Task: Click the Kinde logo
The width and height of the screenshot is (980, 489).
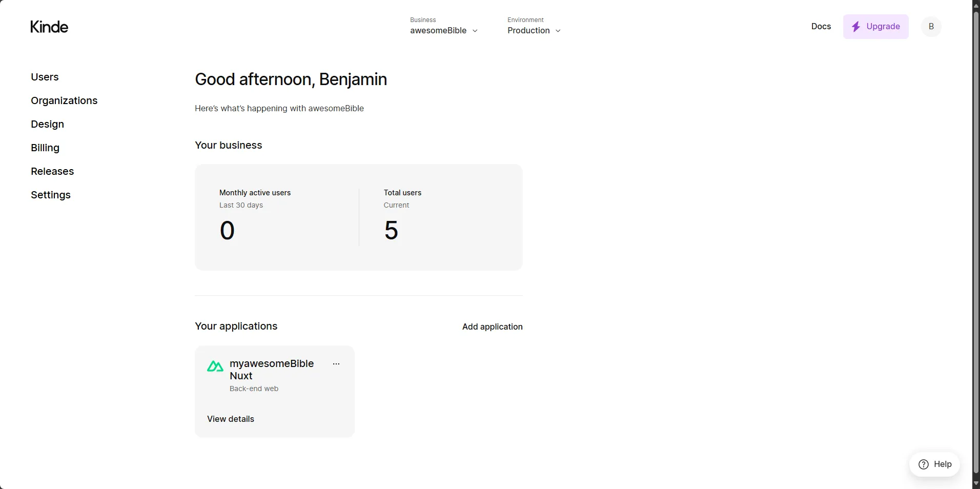Action: 49,27
